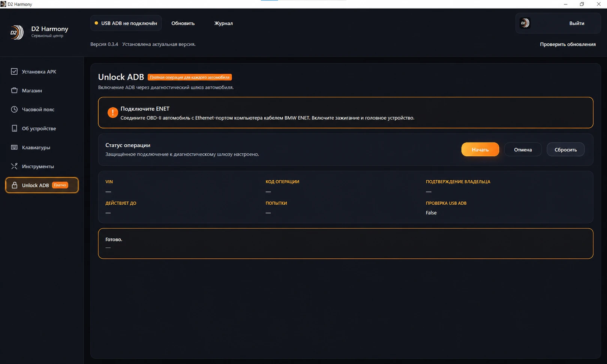Click the USB ADB не подключён status button
607x364 pixels.
pyautogui.click(x=126, y=23)
